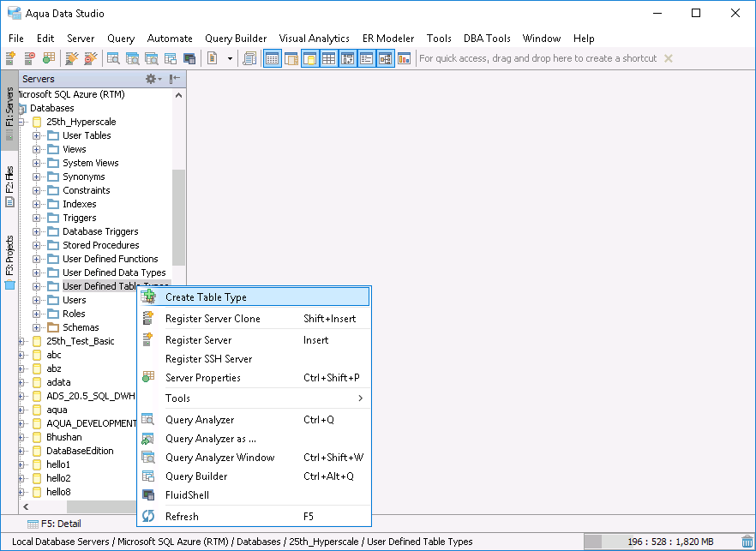Click the trash can icon in the status bar
756x551 pixels.
(747, 542)
